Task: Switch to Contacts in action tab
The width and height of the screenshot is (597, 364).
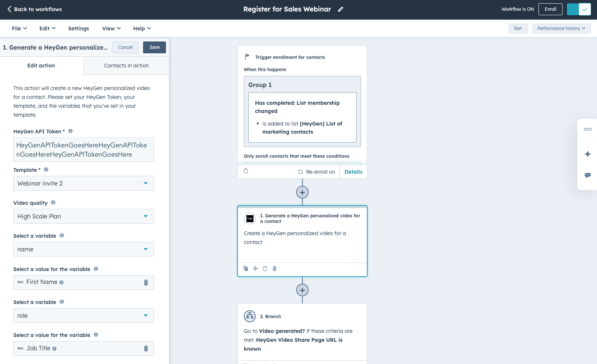Action: [x=126, y=66]
